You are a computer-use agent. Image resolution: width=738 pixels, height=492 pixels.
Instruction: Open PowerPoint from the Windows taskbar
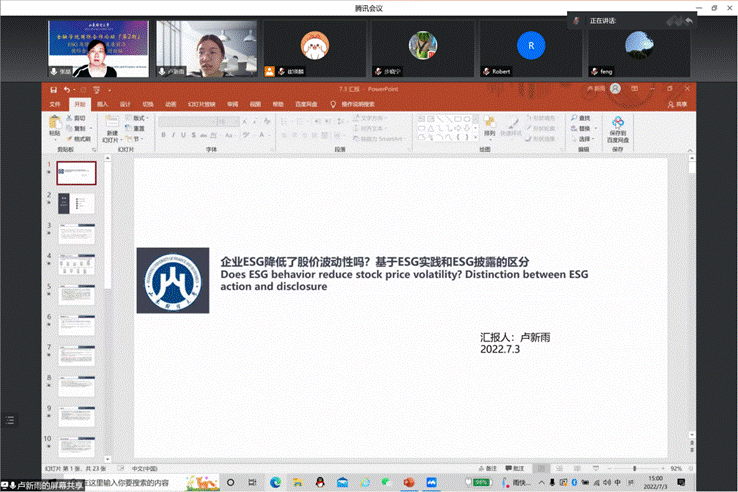[x=408, y=482]
